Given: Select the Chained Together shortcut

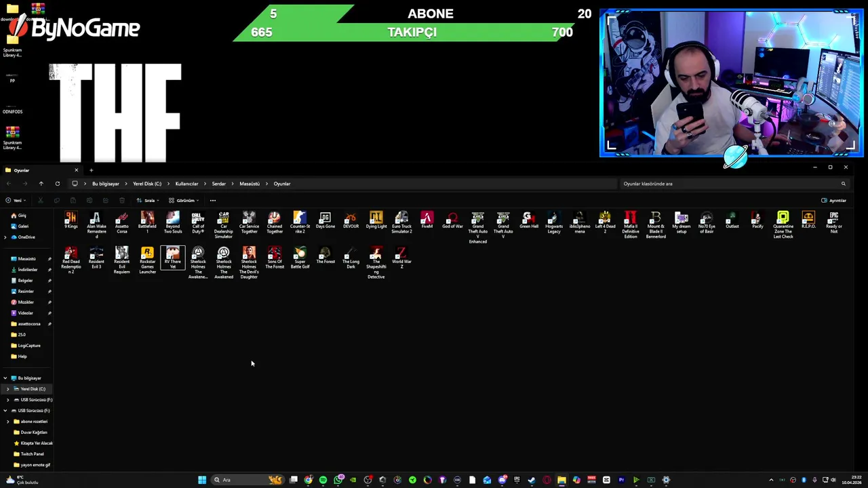Looking at the screenshot, I should coord(275,222).
